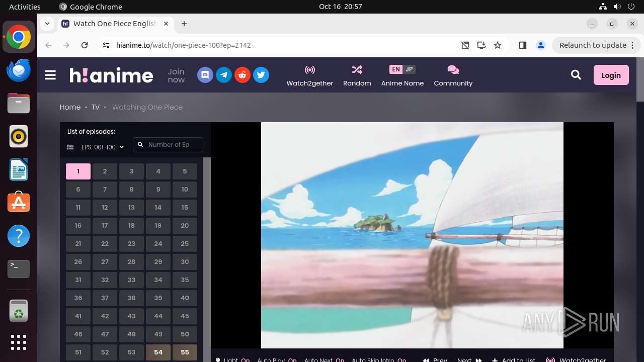Select episode 13
The width and height of the screenshot is (644, 362).
(x=131, y=208)
